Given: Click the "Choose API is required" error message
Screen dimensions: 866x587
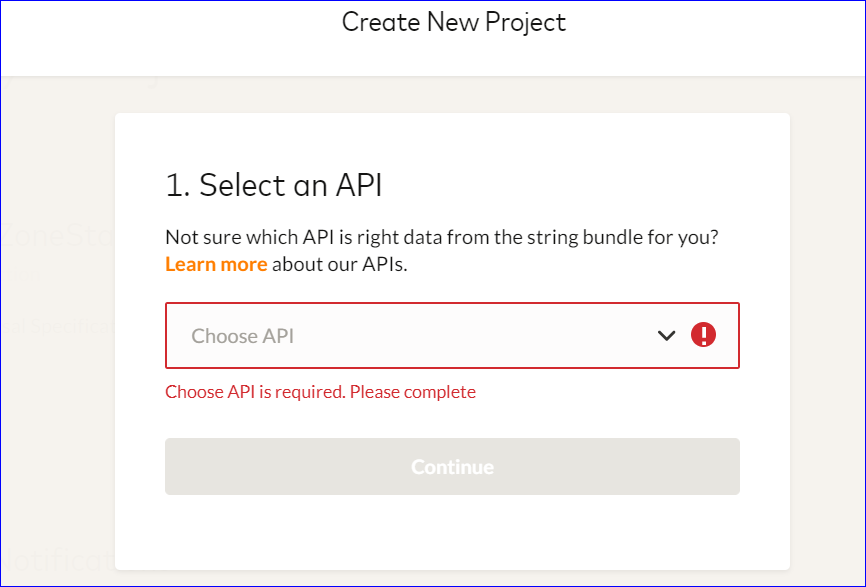Looking at the screenshot, I should pos(320,392).
